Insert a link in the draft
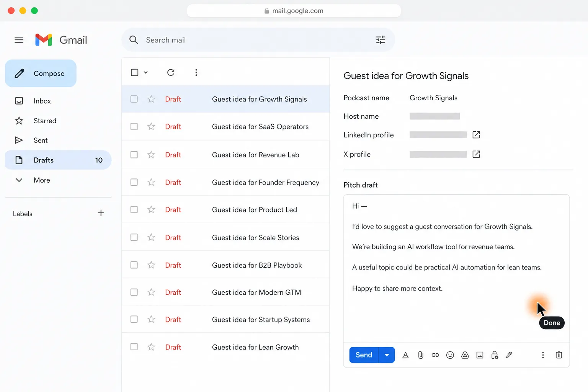588x392 pixels. (x=435, y=355)
